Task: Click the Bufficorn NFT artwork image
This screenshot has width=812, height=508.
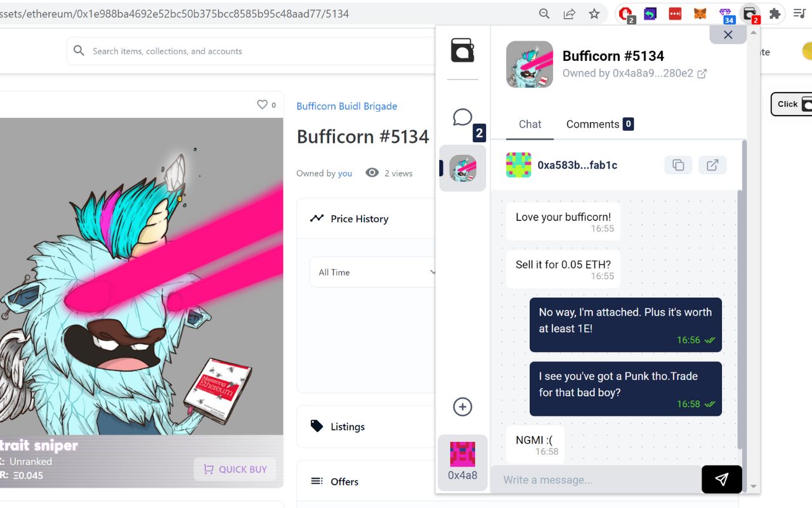Action: [141, 276]
